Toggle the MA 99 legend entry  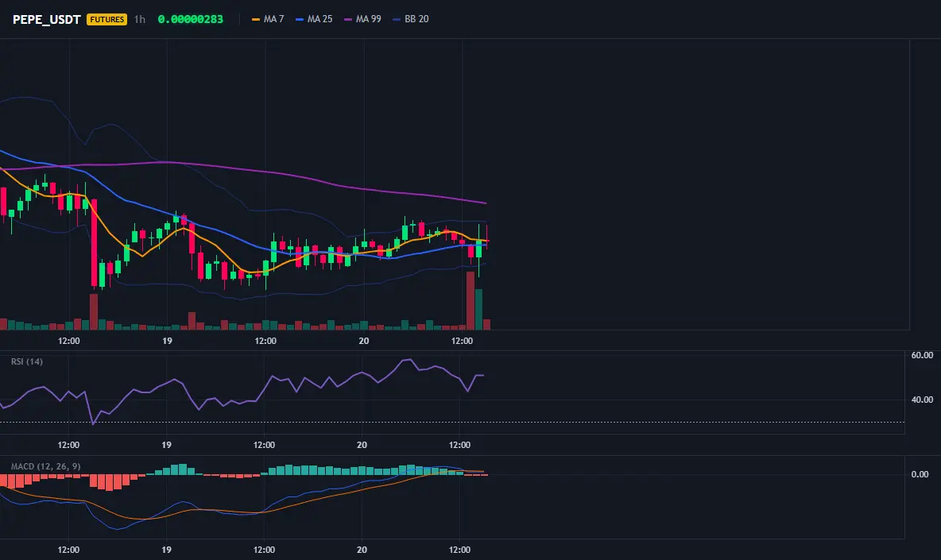click(x=362, y=19)
